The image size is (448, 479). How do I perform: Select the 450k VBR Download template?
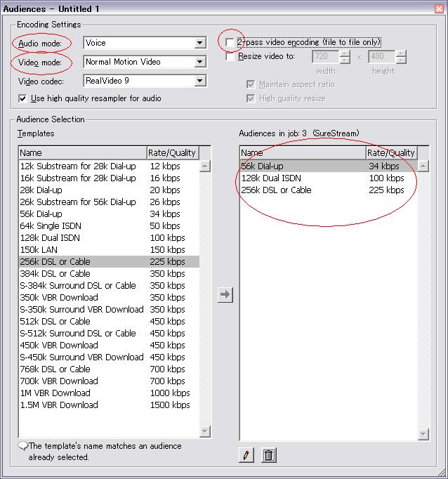point(109,345)
